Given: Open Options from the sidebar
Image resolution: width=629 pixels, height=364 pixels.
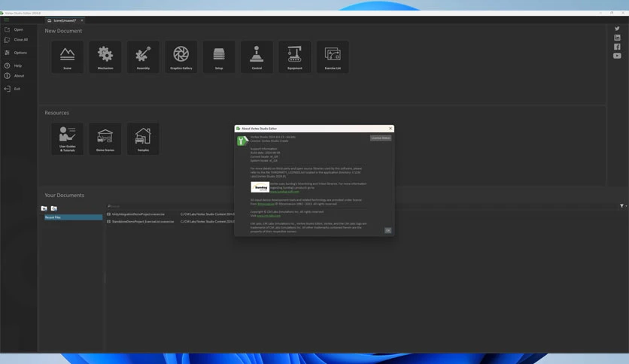Looking at the screenshot, I should click(16, 53).
